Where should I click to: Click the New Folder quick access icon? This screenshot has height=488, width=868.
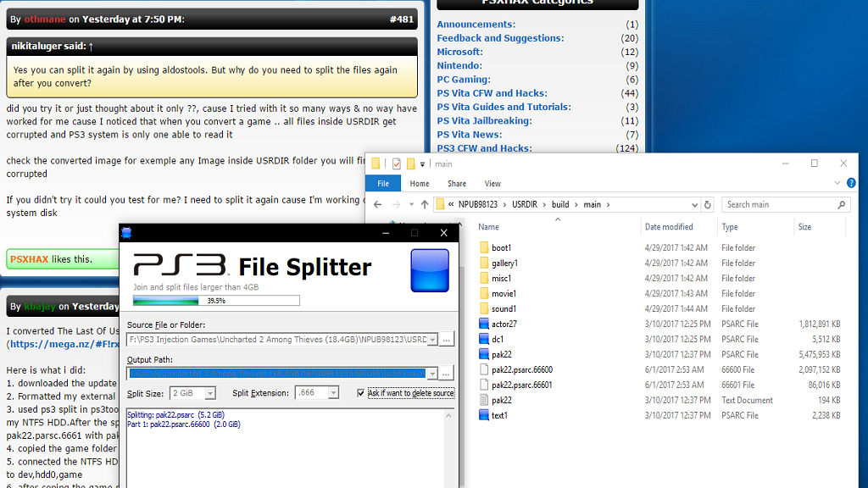coord(411,164)
